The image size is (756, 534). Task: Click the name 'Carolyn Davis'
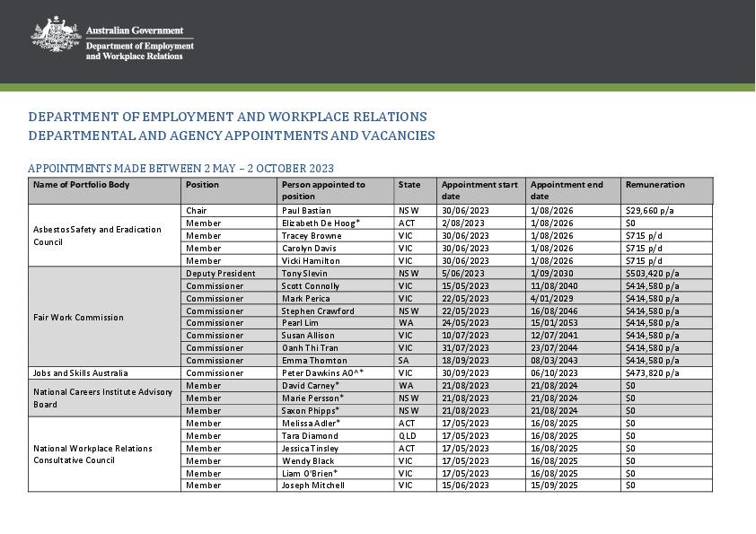coord(309,249)
